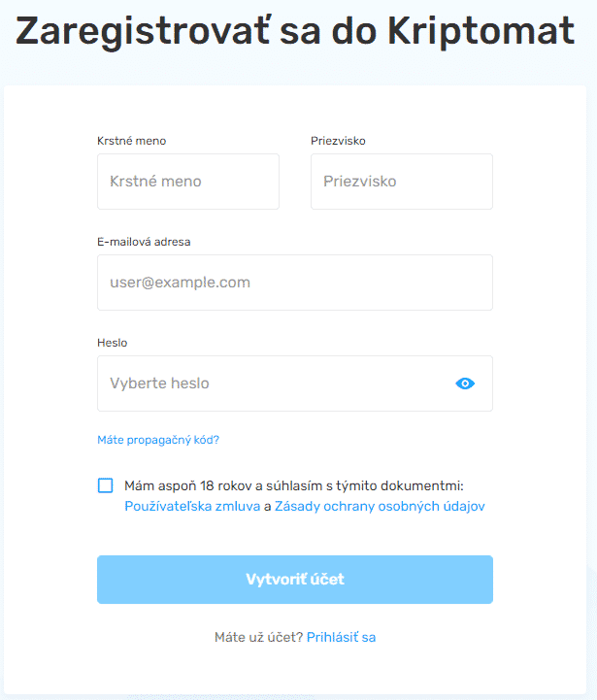Click the Vyberte heslo password field

click(x=272, y=383)
